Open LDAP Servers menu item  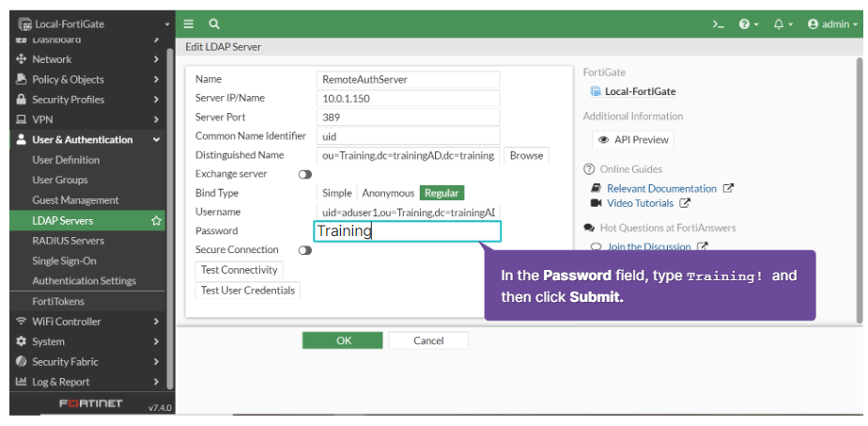(x=87, y=220)
